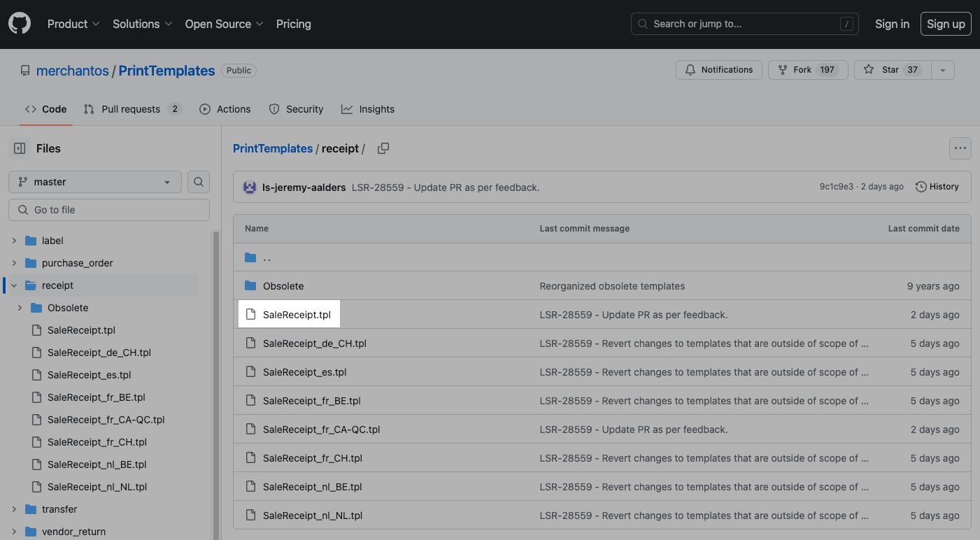The image size is (980, 540).
Task: Click file icon of SaleReceipt_es.tpl row in table
Action: 250,372
